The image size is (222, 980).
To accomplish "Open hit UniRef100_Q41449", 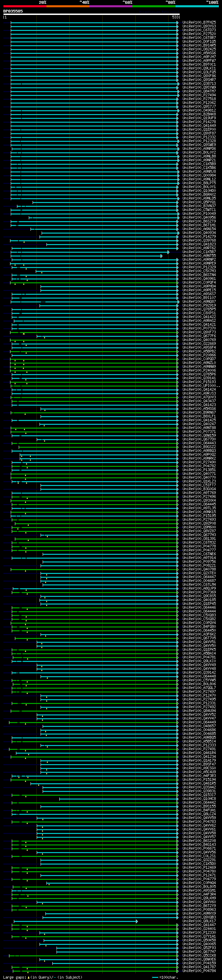I will [x=199, y=125].
